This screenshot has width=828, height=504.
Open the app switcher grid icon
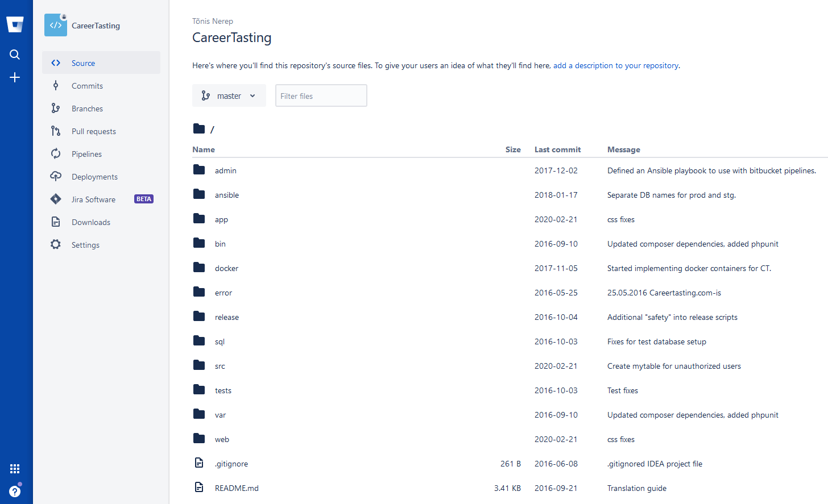[15, 469]
